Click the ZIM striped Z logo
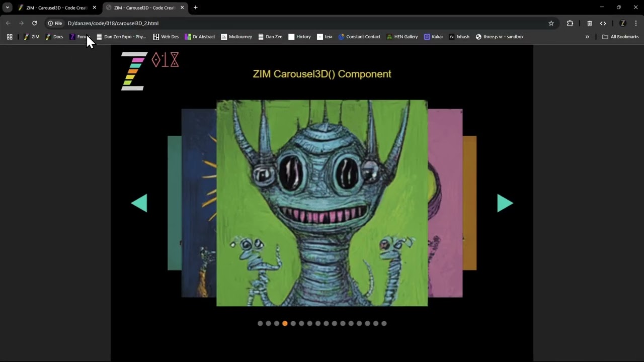The image size is (644, 362). 134,71
